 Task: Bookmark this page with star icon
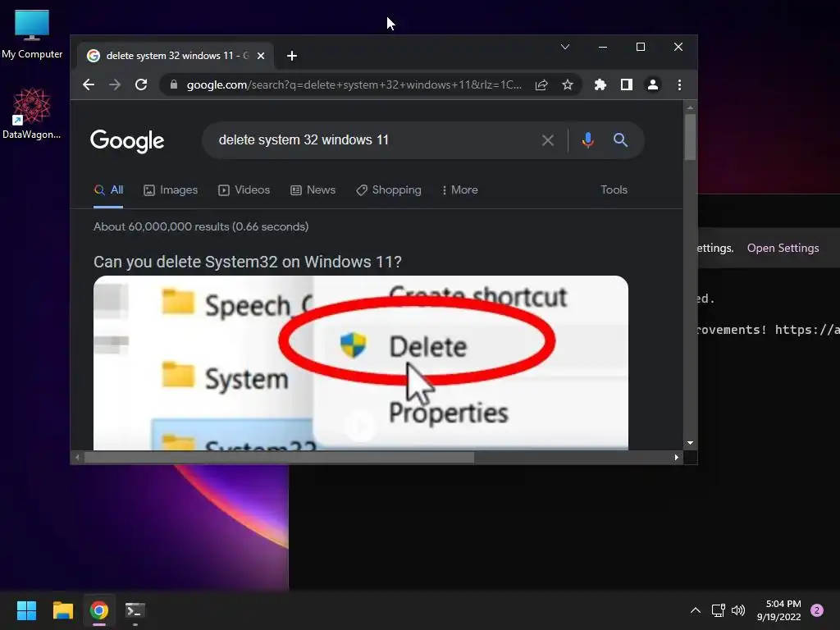coord(568,84)
